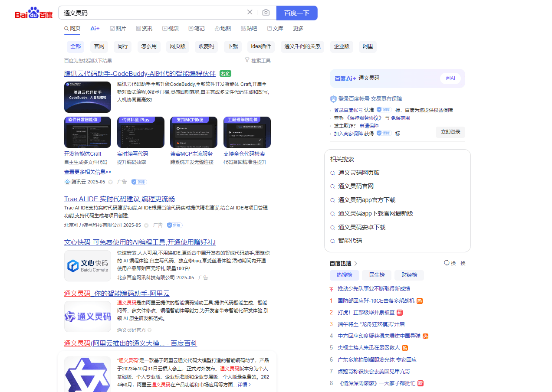Clear the search box with the X icon
The height and width of the screenshot is (392, 552).
250,13
